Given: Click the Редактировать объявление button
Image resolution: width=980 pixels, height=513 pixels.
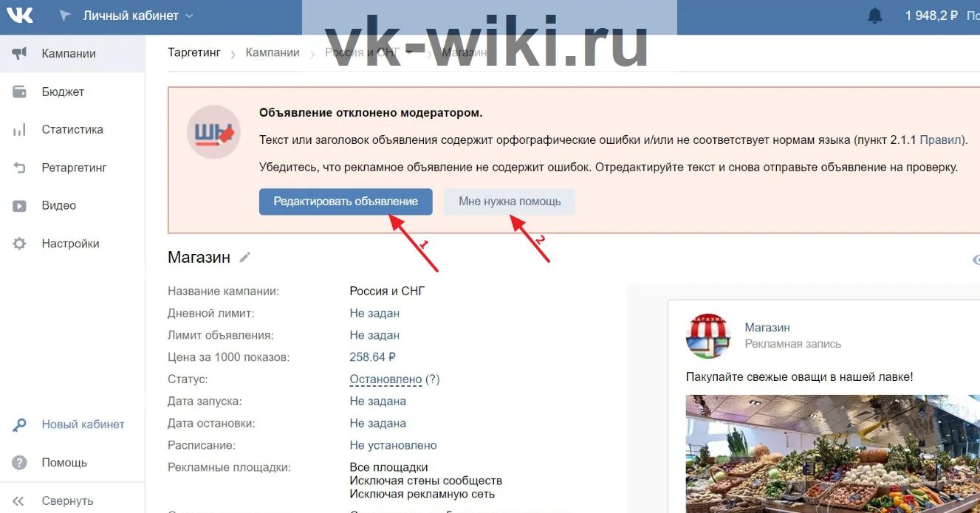Looking at the screenshot, I should [x=346, y=202].
